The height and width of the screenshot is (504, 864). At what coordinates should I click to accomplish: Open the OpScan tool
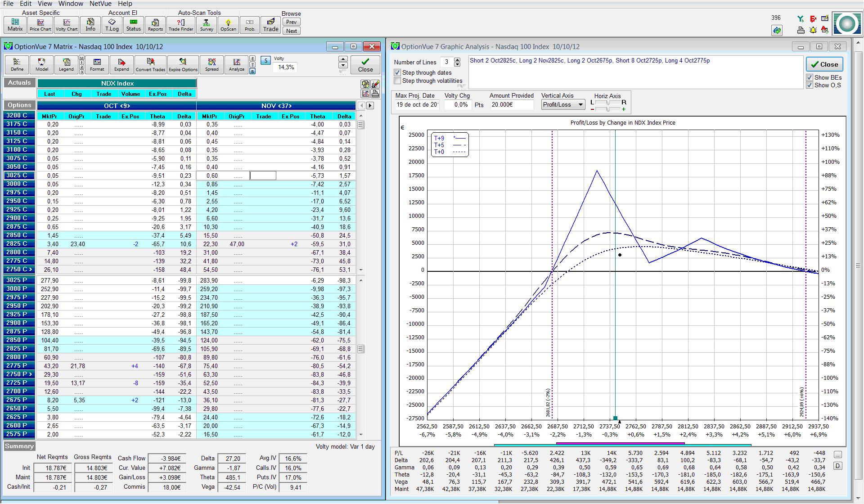[x=228, y=25]
